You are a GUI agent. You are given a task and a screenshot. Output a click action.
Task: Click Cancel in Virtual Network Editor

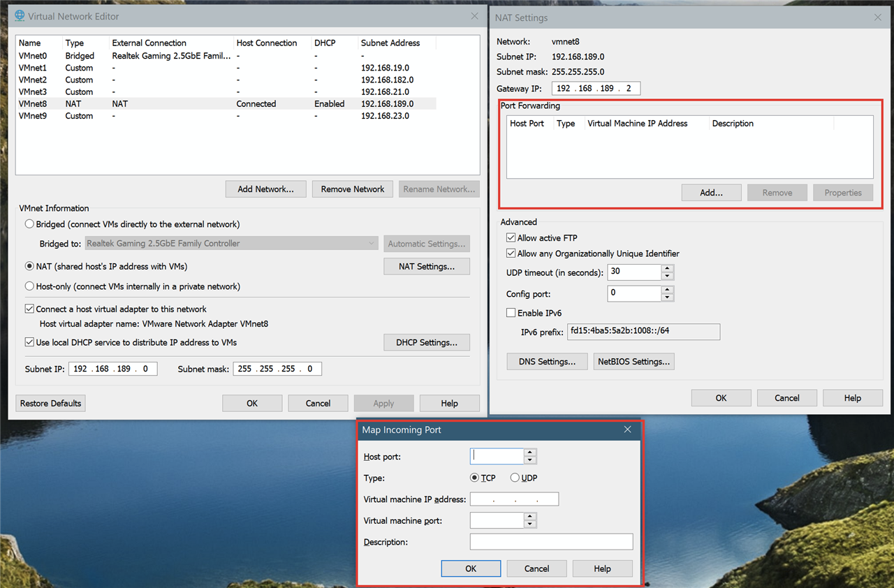(318, 403)
